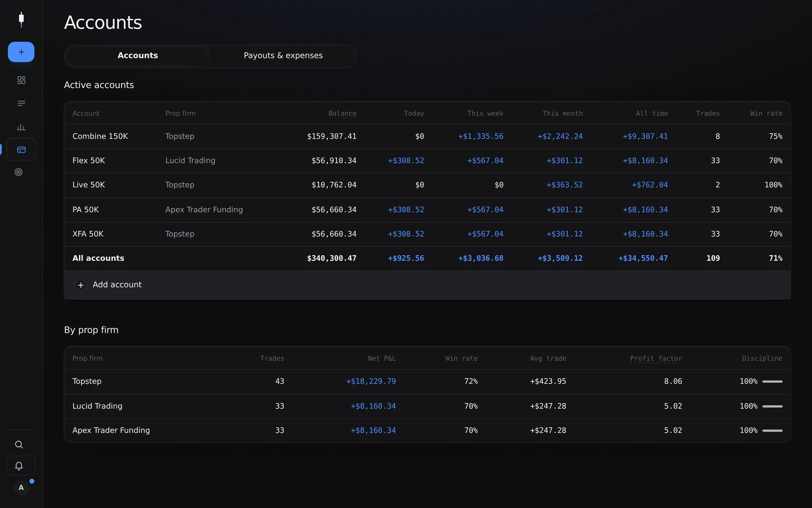The width and height of the screenshot is (812, 508).
Task: Open the Live 50K account row
Action: 427,185
